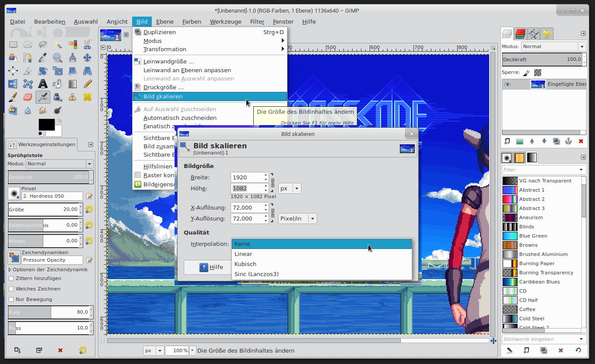This screenshot has width=595, height=364.
Task: Anchor the floating layer with the anchor icon
Action: (569, 141)
